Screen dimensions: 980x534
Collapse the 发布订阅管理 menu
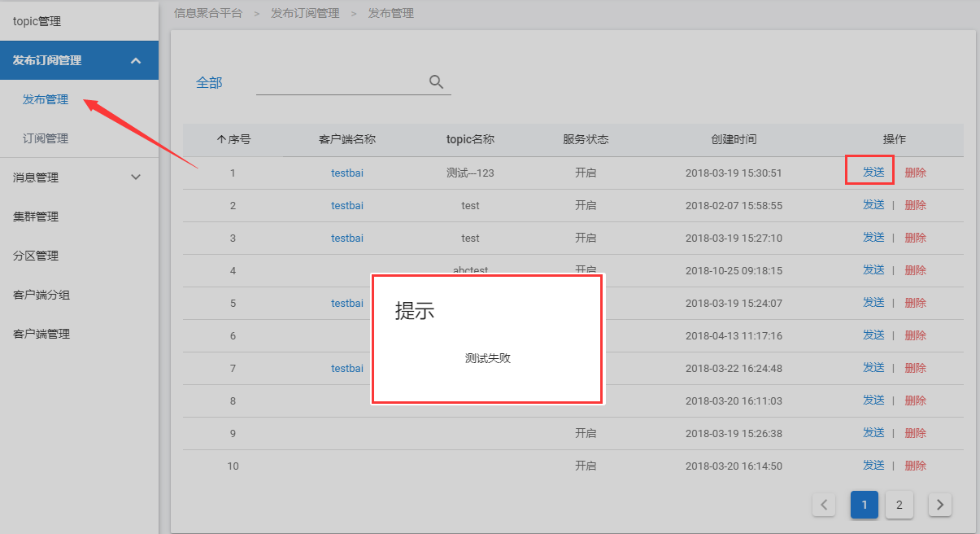pyautogui.click(x=136, y=60)
